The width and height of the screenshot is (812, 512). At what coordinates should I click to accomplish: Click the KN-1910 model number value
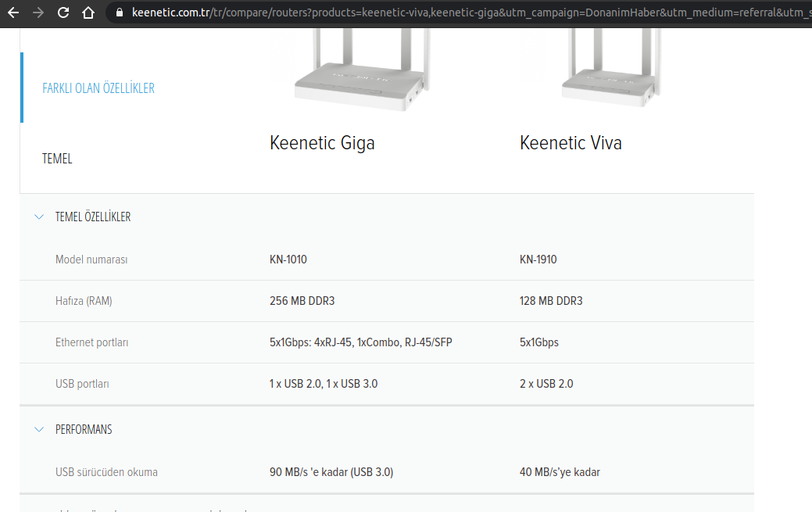[x=538, y=260]
